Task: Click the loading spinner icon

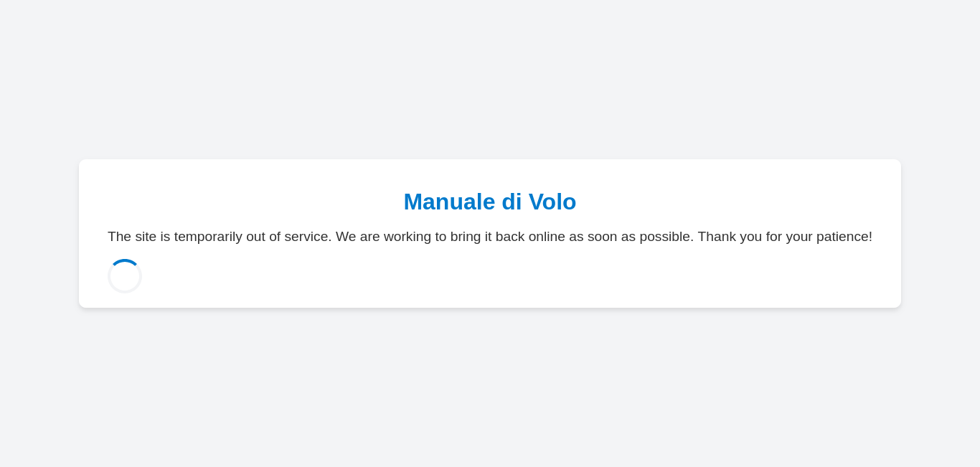Action: pos(125,276)
